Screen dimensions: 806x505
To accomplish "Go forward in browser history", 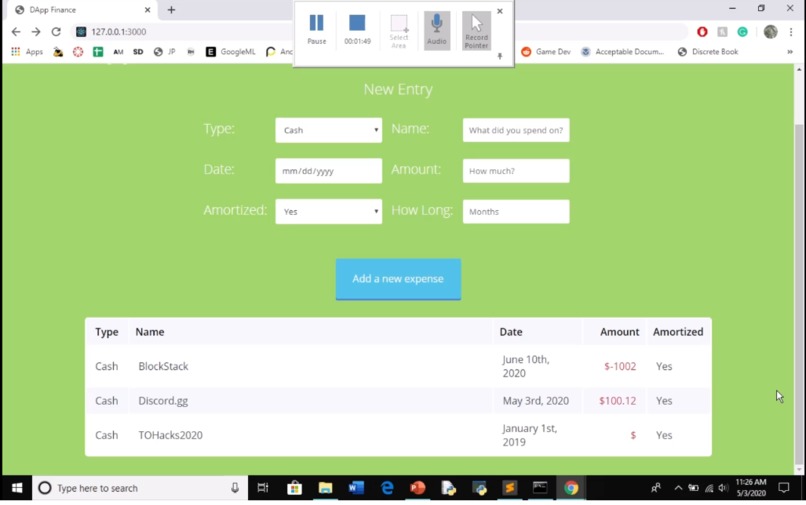I will point(35,32).
